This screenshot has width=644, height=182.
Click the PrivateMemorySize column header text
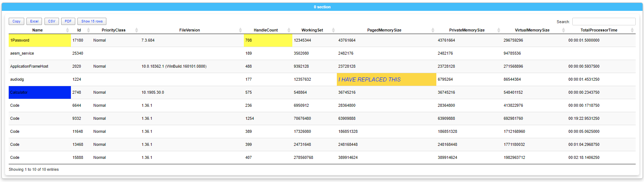coord(467,30)
